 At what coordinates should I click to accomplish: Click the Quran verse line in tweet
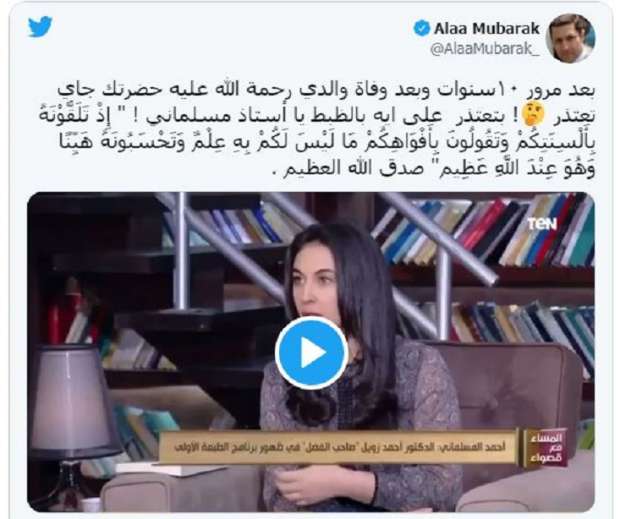(327, 143)
